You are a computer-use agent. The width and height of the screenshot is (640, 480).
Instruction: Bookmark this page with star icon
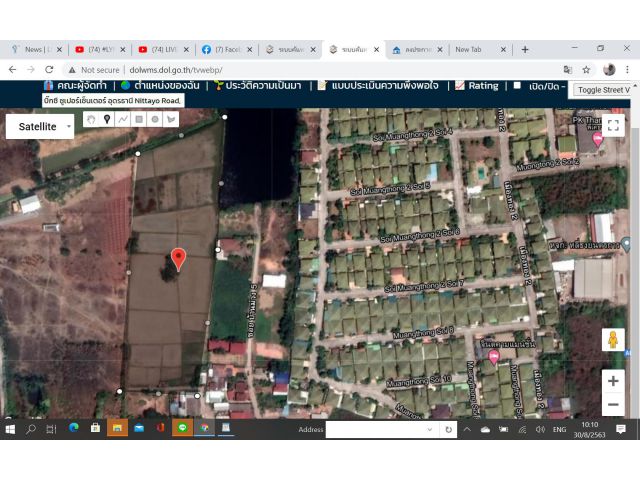pyautogui.click(x=587, y=70)
